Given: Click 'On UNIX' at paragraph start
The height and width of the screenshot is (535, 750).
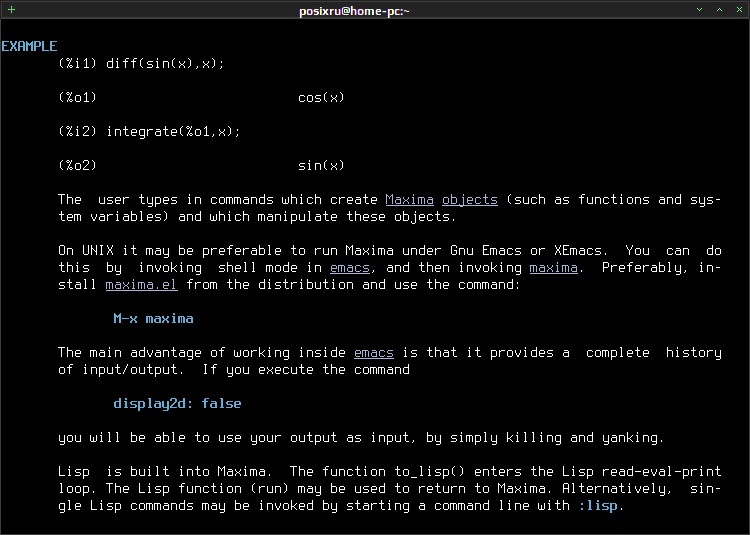Looking at the screenshot, I should click(86, 251).
